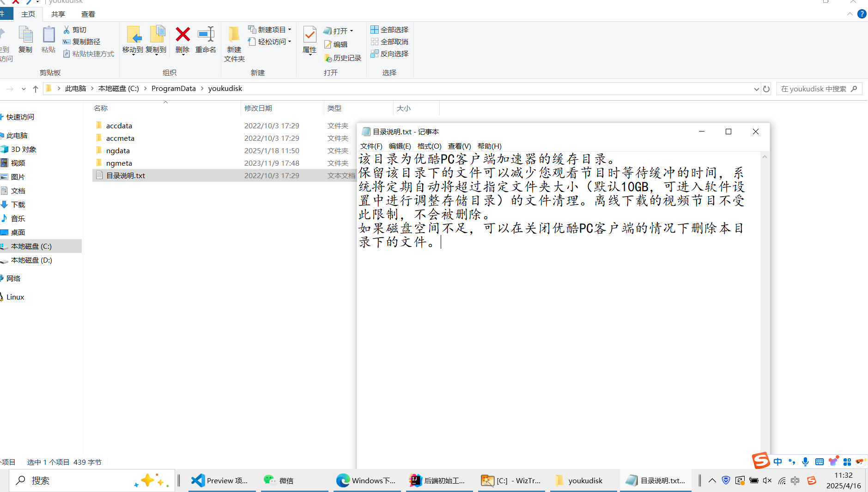This screenshot has height=492, width=868.
Task: Open Quick access in navigation pane
Action: coord(20,117)
